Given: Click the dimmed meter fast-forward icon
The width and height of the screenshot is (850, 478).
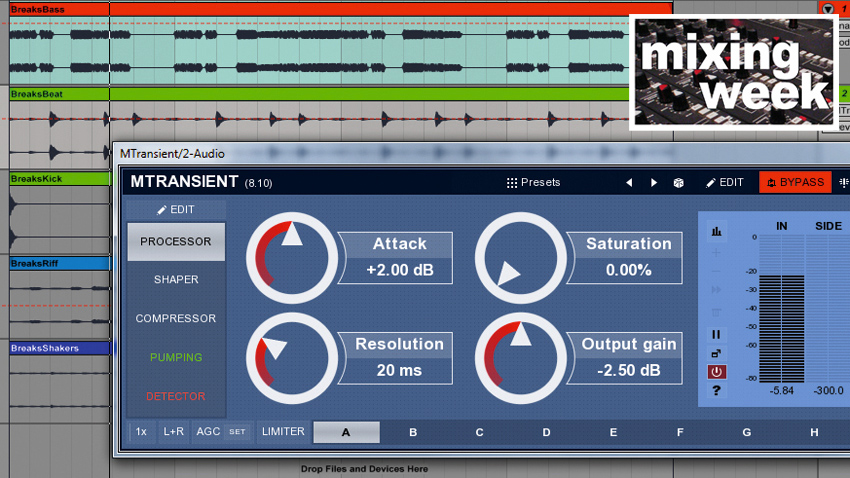Looking at the screenshot, I should click(x=716, y=290).
